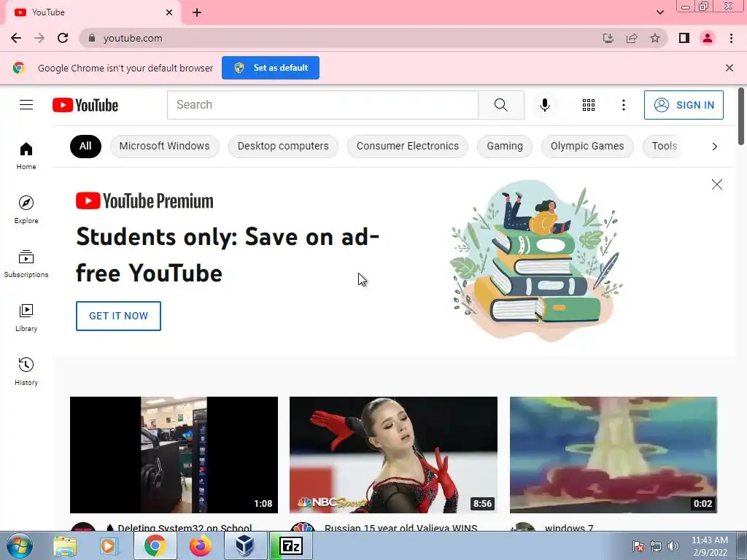Image resolution: width=747 pixels, height=560 pixels.
Task: Click the YouTube logo
Action: point(85,105)
